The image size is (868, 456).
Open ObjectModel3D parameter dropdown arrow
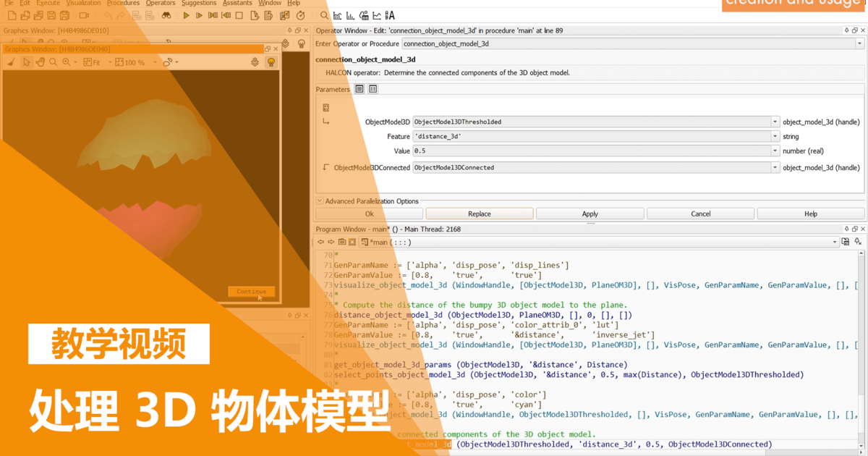[775, 122]
